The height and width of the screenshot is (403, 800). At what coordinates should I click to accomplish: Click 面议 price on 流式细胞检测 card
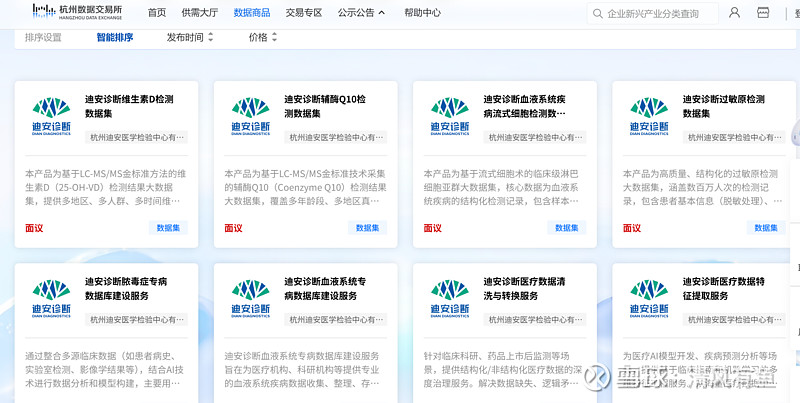[x=433, y=228]
